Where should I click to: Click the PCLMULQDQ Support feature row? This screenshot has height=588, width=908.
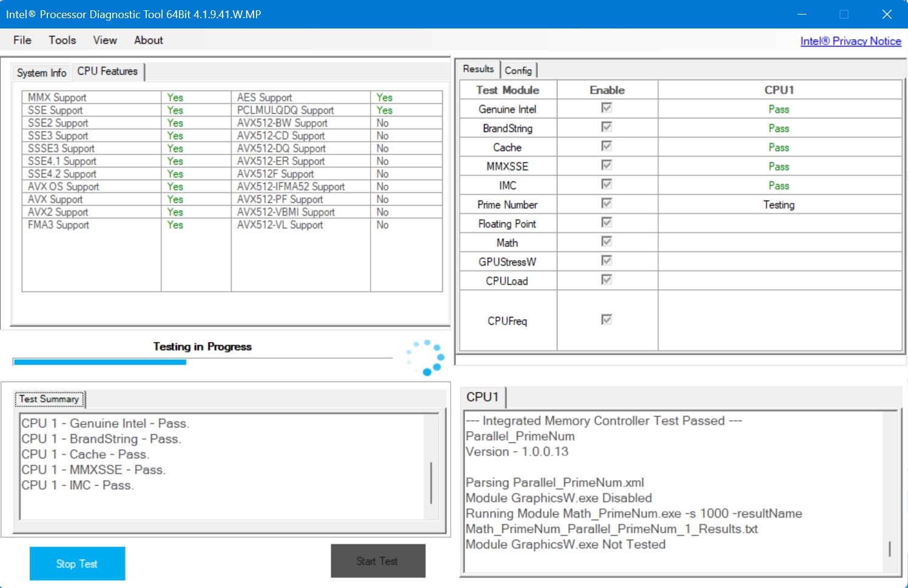point(337,110)
